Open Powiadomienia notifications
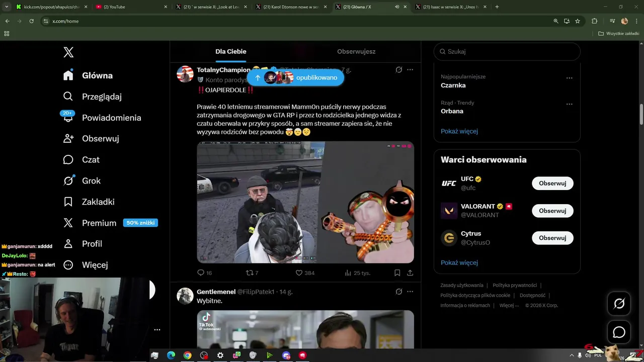This screenshot has width=644, height=362. [x=102, y=118]
